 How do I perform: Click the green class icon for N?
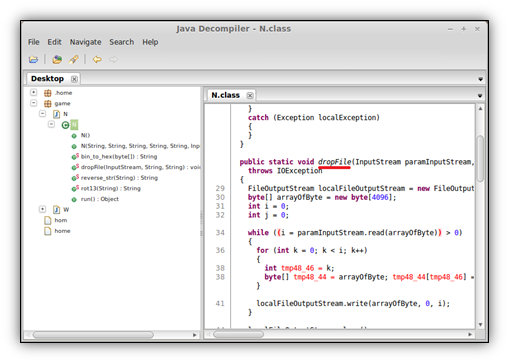pos(66,125)
